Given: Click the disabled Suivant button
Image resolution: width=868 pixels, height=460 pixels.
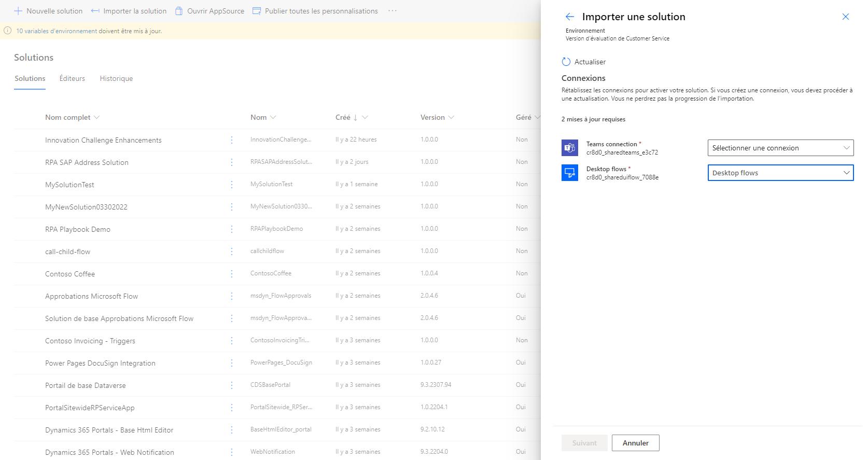Looking at the screenshot, I should click(x=584, y=443).
